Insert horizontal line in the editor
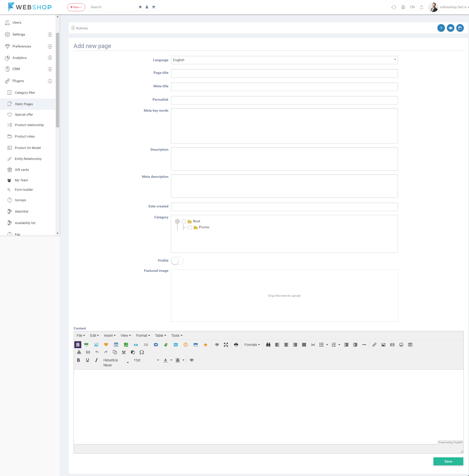The image size is (469, 476). [x=364, y=345]
